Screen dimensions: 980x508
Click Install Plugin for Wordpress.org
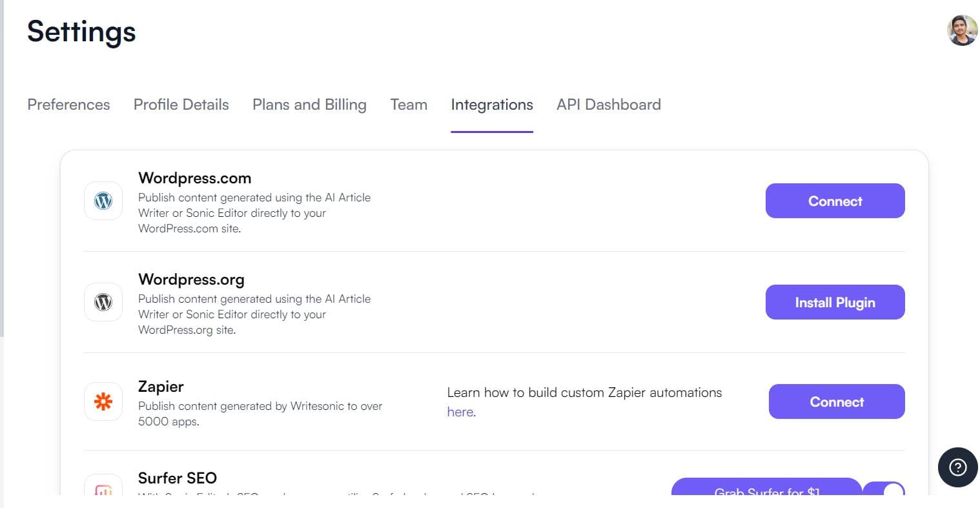(835, 302)
